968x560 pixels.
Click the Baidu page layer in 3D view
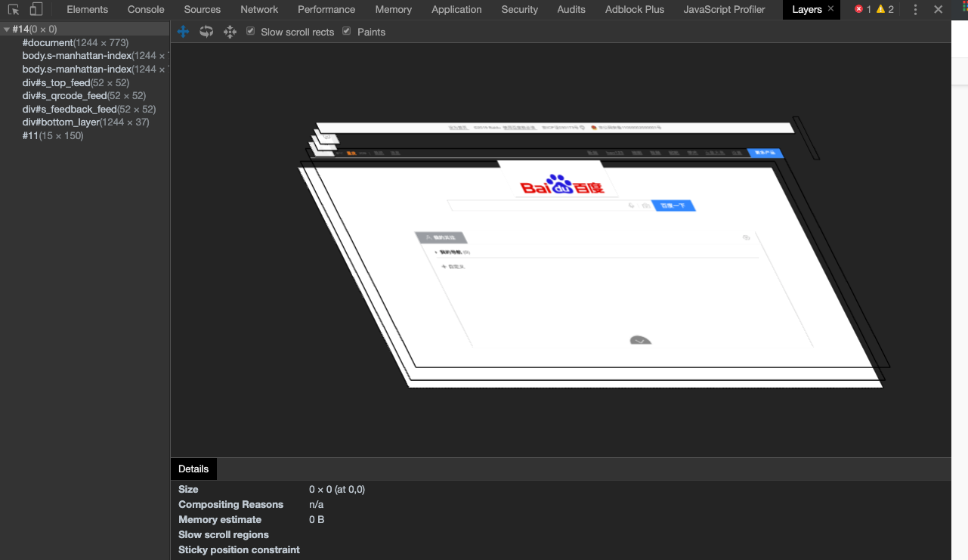tap(589, 265)
